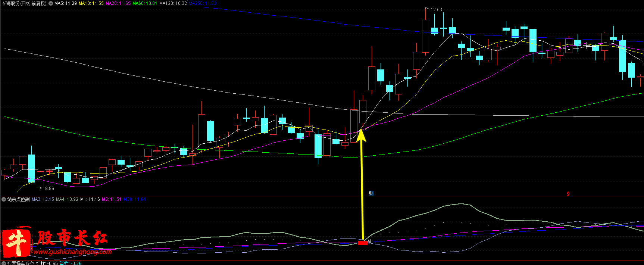Select the green MA60: 10.81 label
This screenshot has height=265, width=644.
(145, 3)
